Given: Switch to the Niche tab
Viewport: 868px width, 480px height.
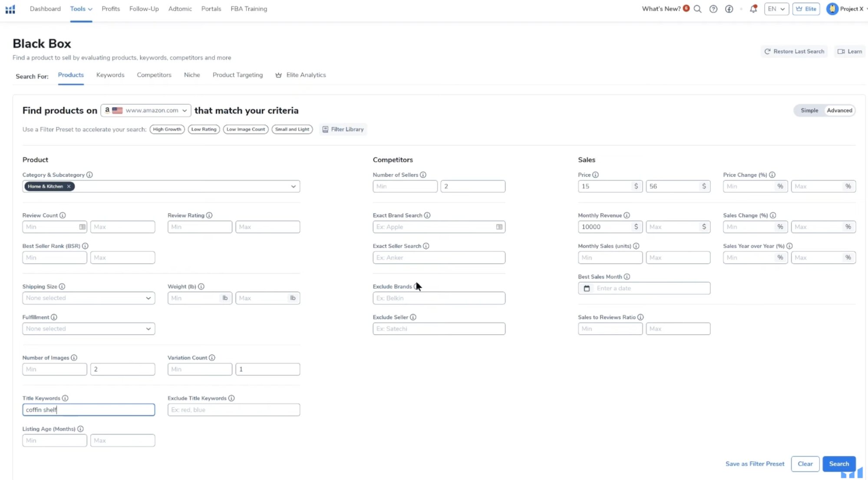Looking at the screenshot, I should click(x=192, y=75).
